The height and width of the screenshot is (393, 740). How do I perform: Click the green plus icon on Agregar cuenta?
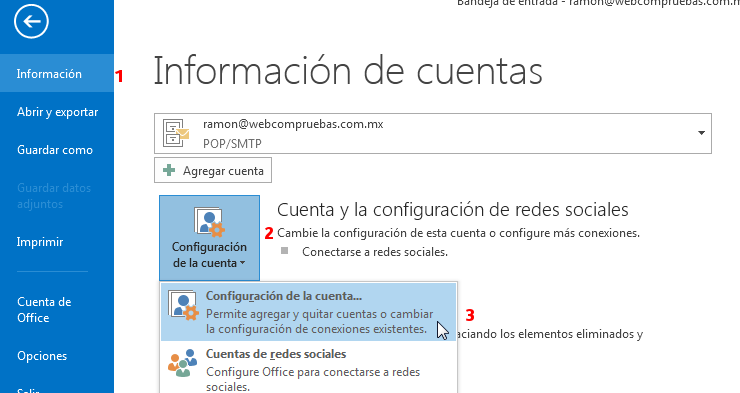click(169, 170)
